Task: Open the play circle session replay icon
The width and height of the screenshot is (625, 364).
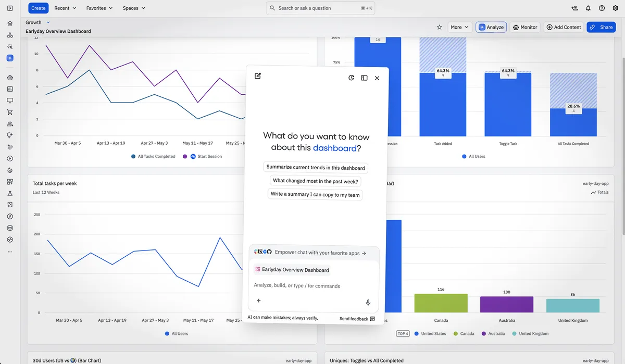Action: click(x=10, y=158)
